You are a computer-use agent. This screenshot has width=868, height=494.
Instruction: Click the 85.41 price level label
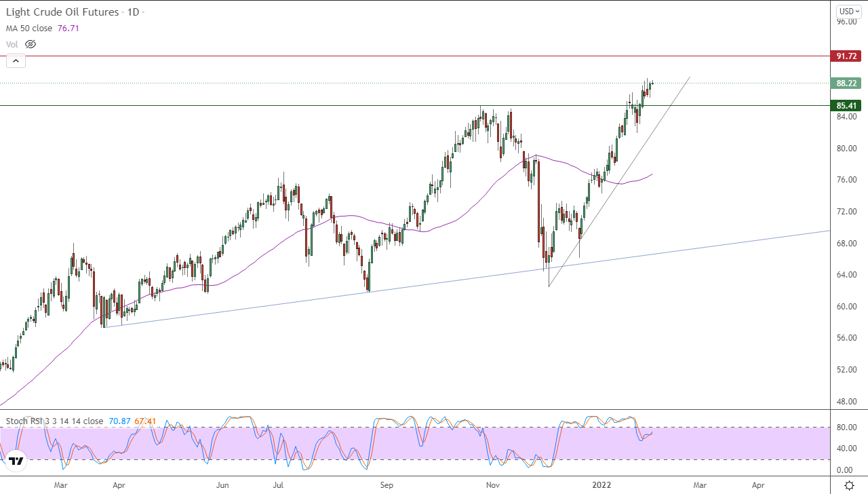tap(847, 105)
